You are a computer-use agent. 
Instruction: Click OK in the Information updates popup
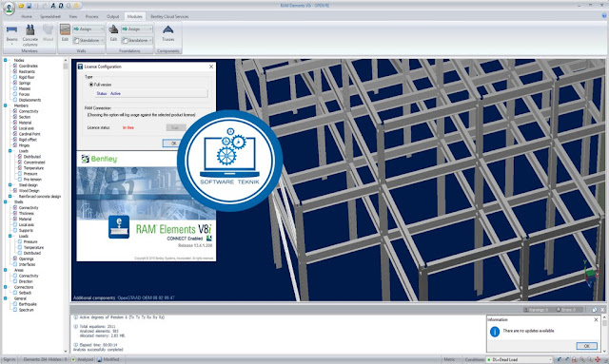pos(586,346)
